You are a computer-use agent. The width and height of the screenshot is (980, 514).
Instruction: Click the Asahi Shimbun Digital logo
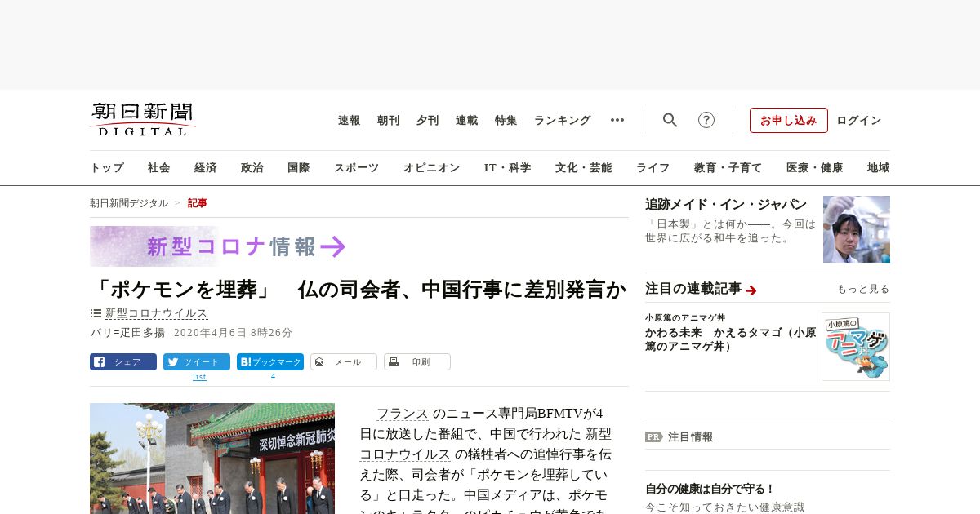coord(143,119)
